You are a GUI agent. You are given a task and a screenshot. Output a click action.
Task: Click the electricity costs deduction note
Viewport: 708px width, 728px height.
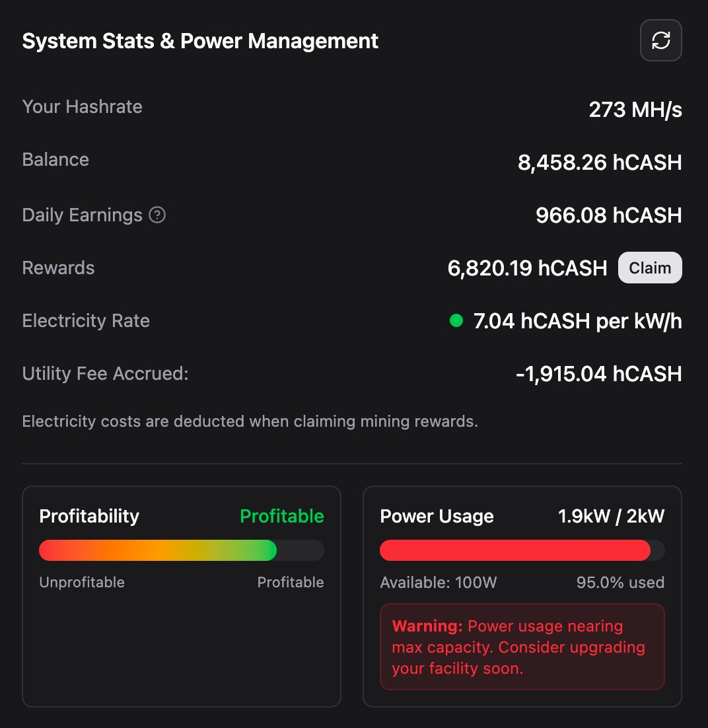[250, 421]
